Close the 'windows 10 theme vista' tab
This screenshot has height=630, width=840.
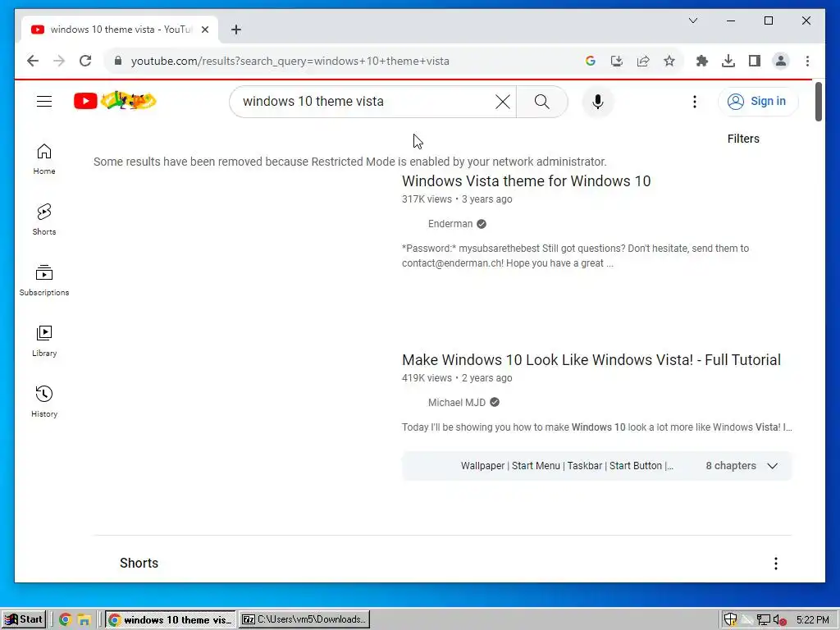204,30
